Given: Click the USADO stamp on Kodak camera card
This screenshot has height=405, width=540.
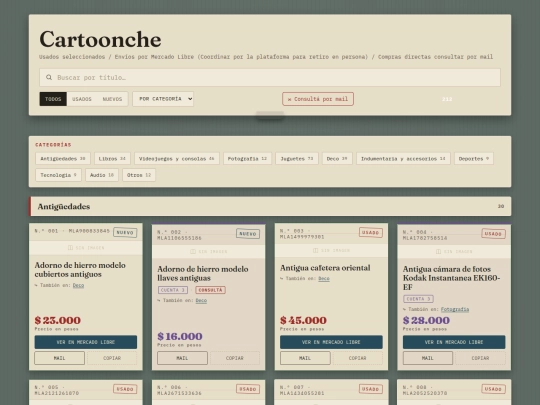Looking at the screenshot, I should [493, 234].
